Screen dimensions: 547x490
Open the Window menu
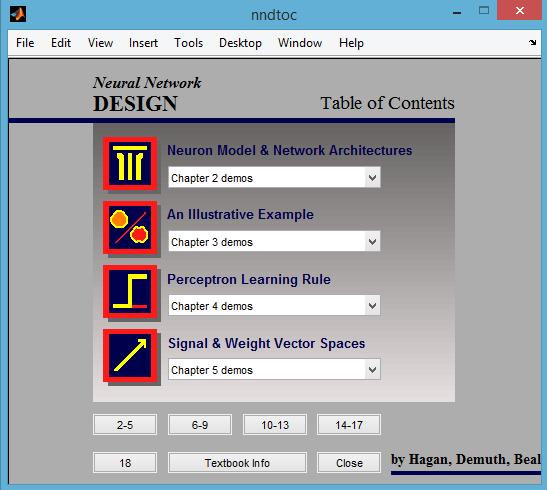click(300, 43)
